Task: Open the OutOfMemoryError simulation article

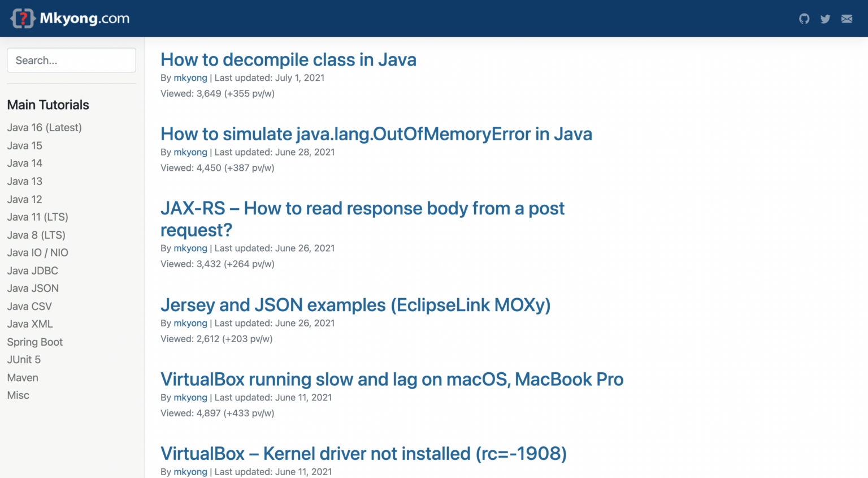Action: coord(376,134)
